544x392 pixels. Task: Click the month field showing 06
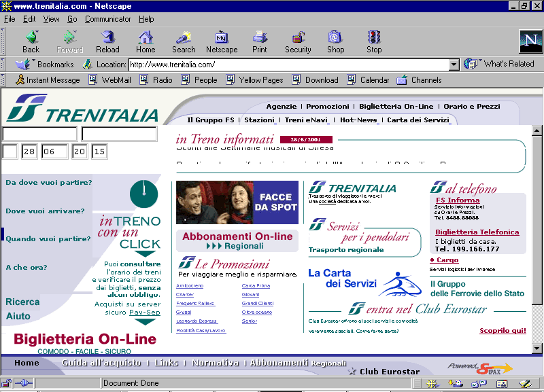(x=54, y=152)
